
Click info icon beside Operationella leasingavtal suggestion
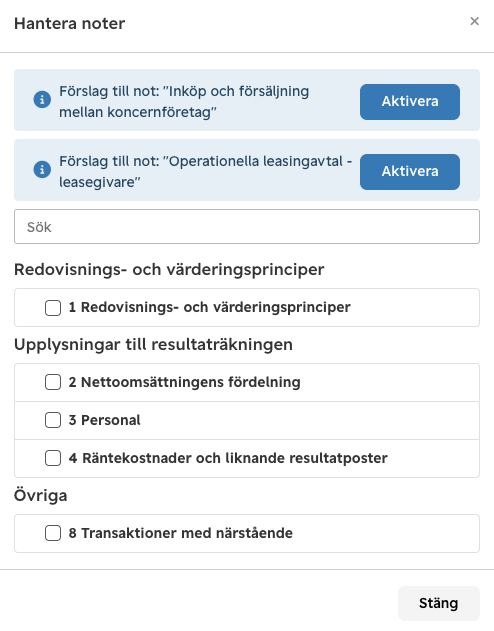42,169
